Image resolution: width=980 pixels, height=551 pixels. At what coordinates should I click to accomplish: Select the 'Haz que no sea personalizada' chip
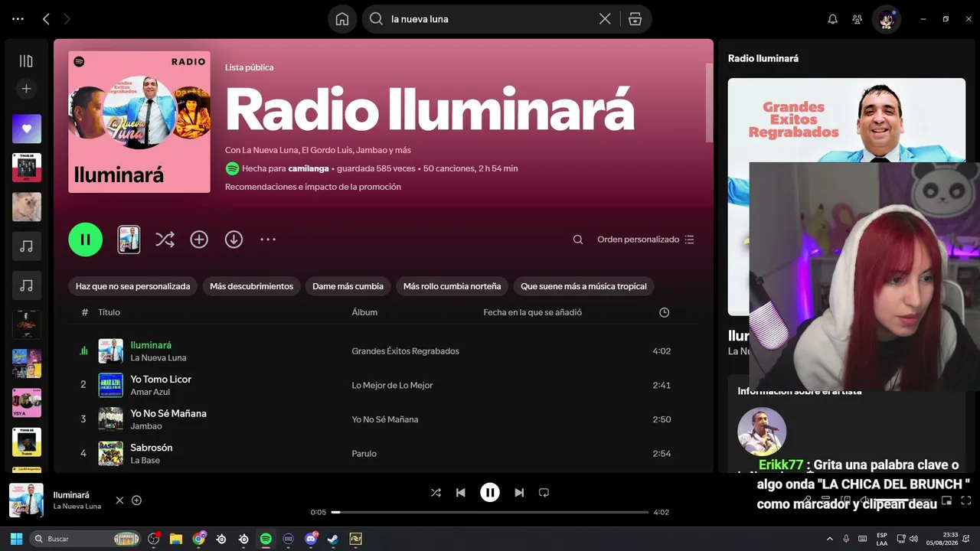[132, 286]
